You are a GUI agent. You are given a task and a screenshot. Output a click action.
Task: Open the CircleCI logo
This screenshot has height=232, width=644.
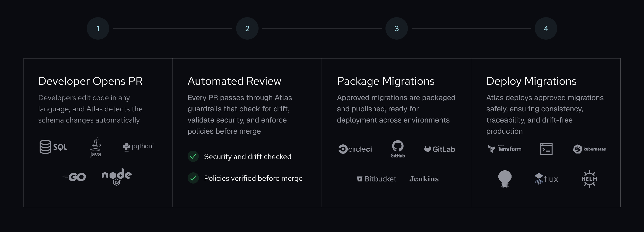coord(355,149)
